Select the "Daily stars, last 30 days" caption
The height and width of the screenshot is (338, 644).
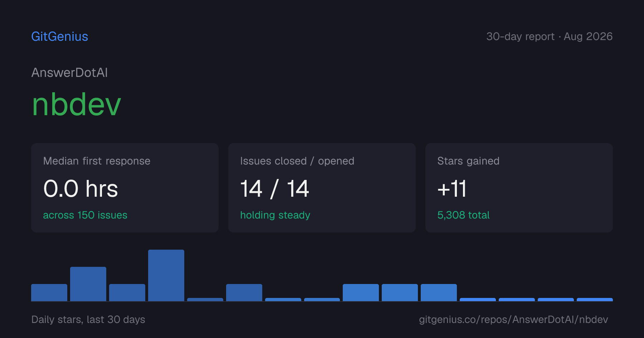pyautogui.click(x=88, y=319)
